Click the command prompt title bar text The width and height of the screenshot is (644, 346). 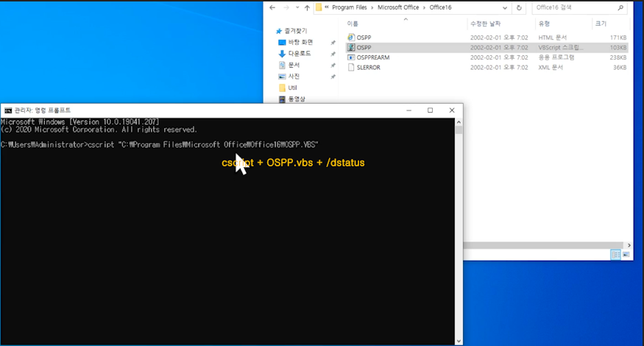pyautogui.click(x=42, y=110)
